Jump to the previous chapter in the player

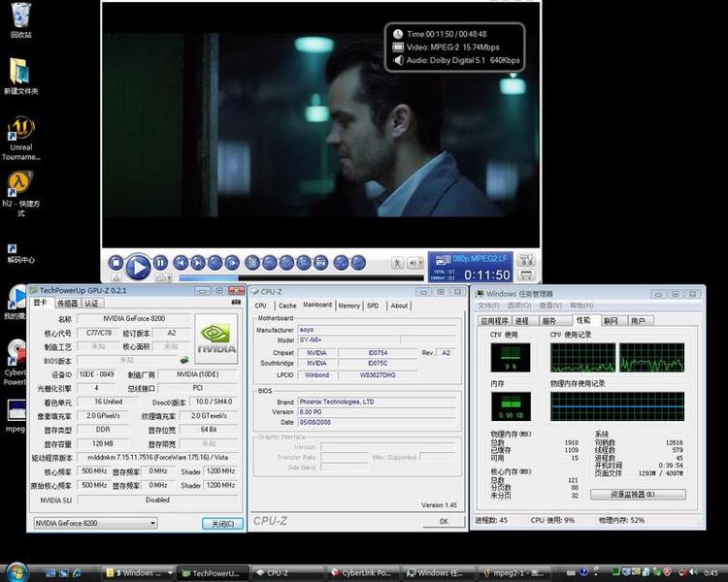coord(181,263)
